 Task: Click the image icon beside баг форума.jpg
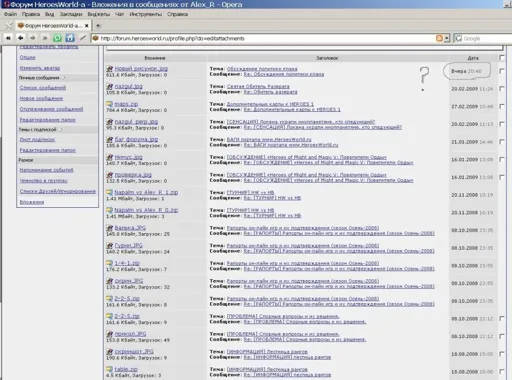pyautogui.click(x=110, y=139)
